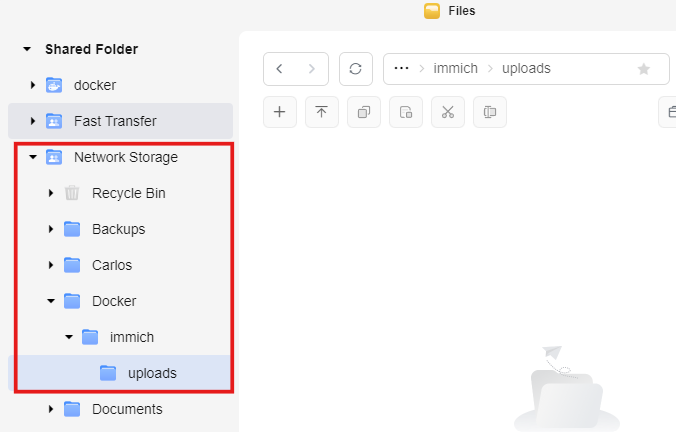
Task: Click the upload button in the toolbar
Action: 321,112
